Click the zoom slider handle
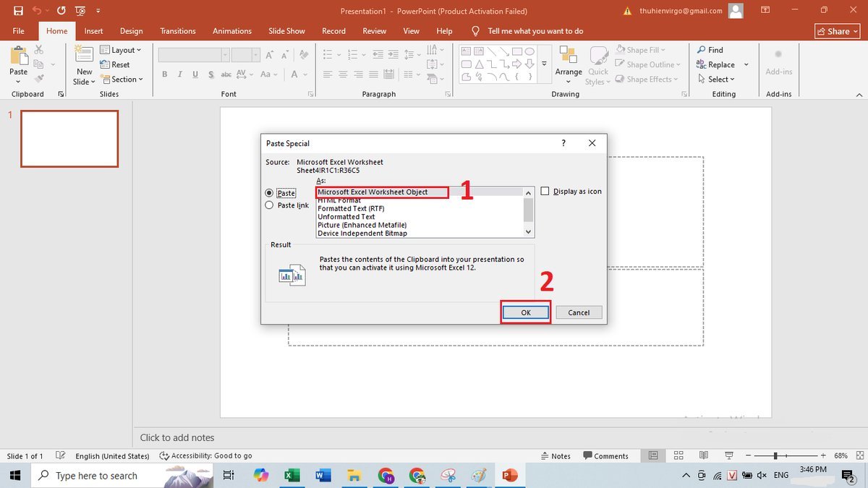This screenshot has height=488, width=868. point(775,456)
